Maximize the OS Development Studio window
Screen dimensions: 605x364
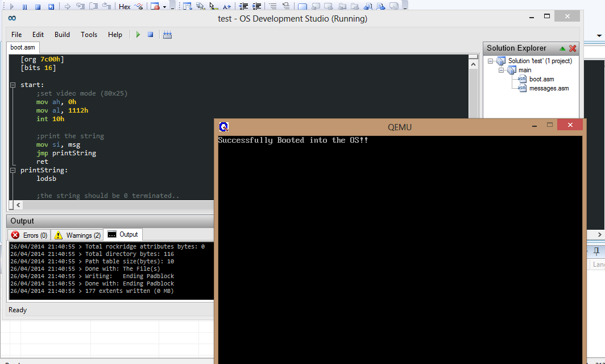point(547,16)
